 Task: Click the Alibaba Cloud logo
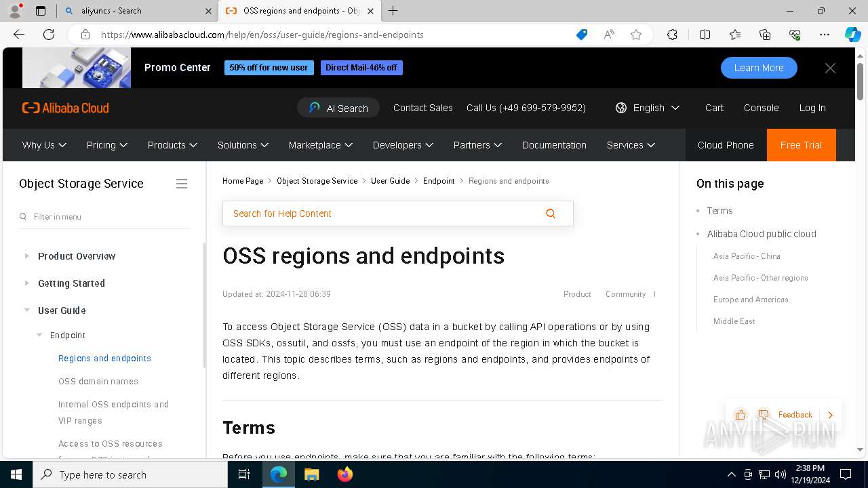point(65,108)
